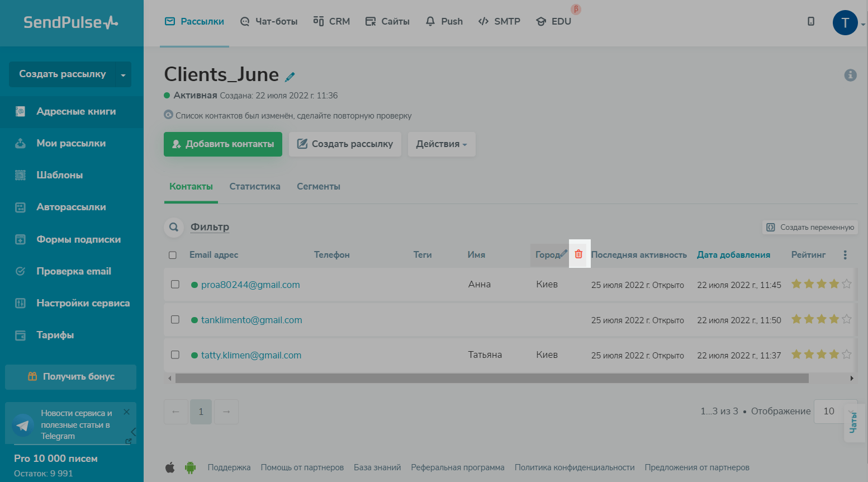
Task: Open Мои рассылки in the sidebar
Action: pos(72,144)
